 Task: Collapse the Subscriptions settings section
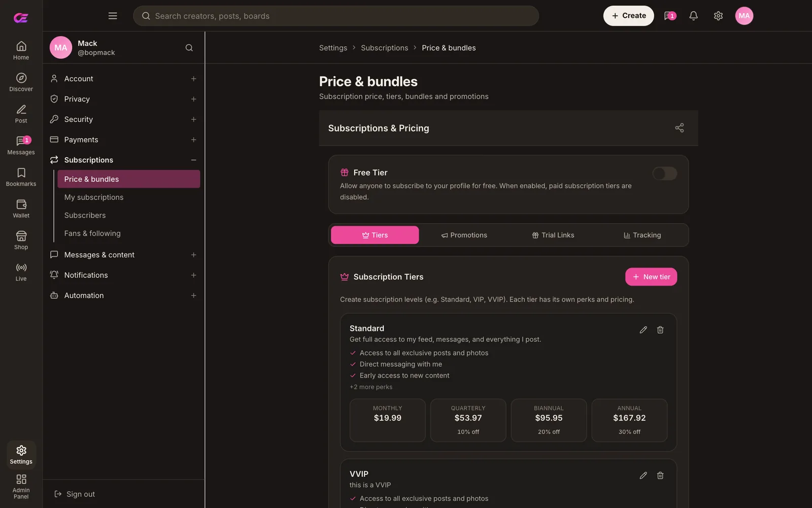point(124,160)
